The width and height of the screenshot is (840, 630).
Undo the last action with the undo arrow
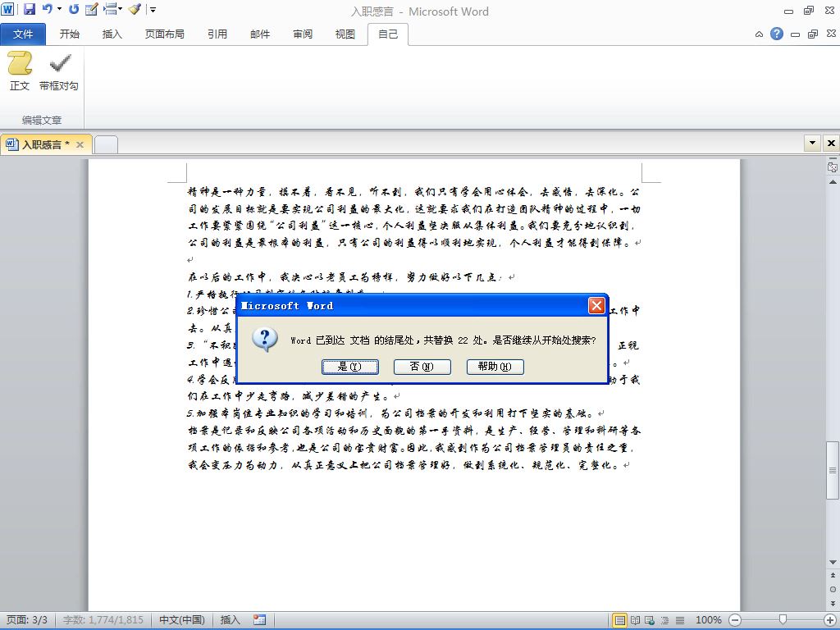47,9
